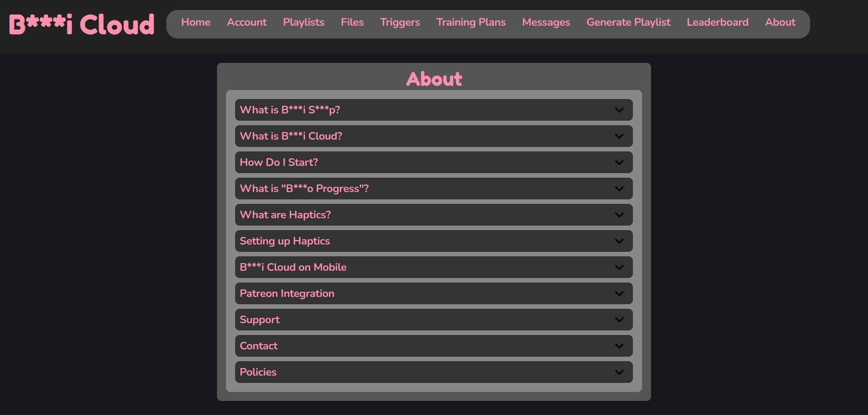868x415 pixels.
Task: Open Messages in the navigation bar
Action: pos(546,22)
